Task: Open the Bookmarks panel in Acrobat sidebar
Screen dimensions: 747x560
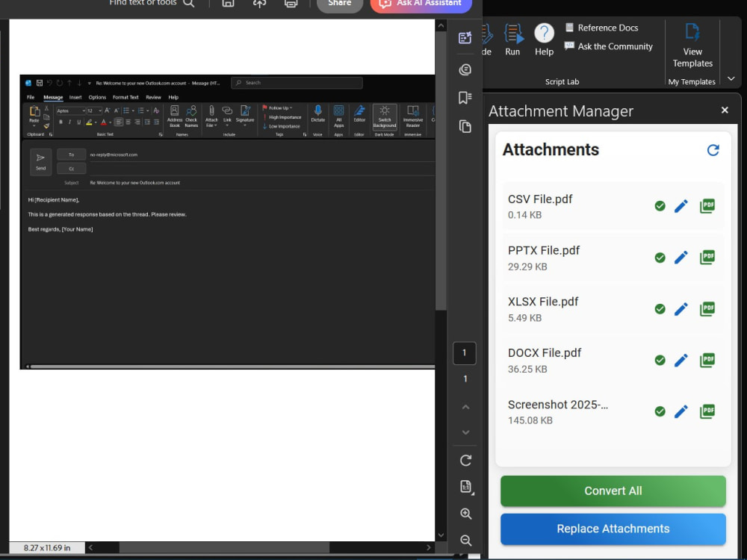Action: 465,98
